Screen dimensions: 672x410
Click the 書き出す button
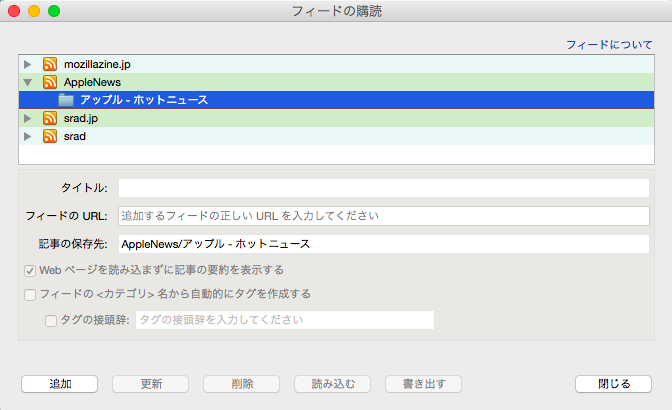[423, 384]
